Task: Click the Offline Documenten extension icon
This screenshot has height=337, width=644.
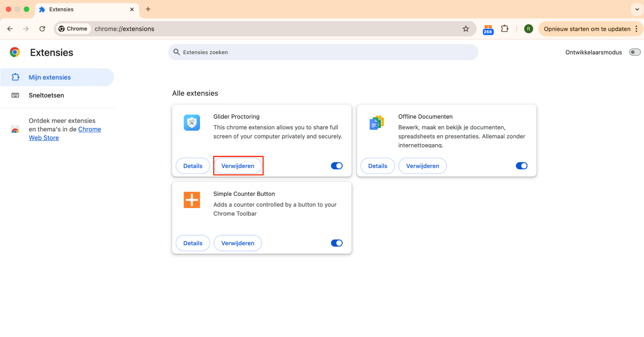Action: [376, 123]
